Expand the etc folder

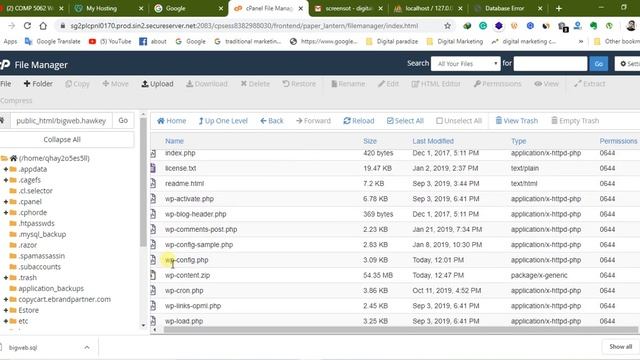point(6,321)
